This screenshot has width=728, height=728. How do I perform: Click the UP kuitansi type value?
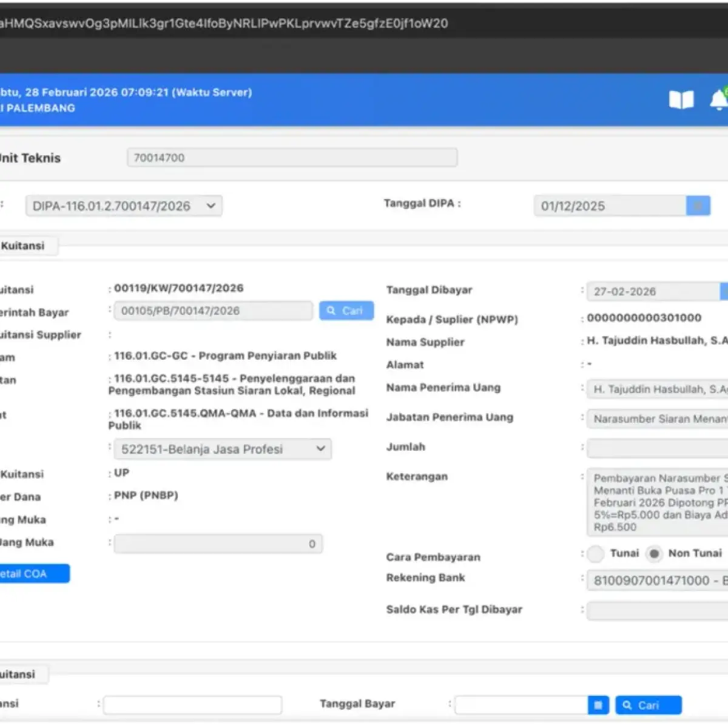pyautogui.click(x=121, y=473)
